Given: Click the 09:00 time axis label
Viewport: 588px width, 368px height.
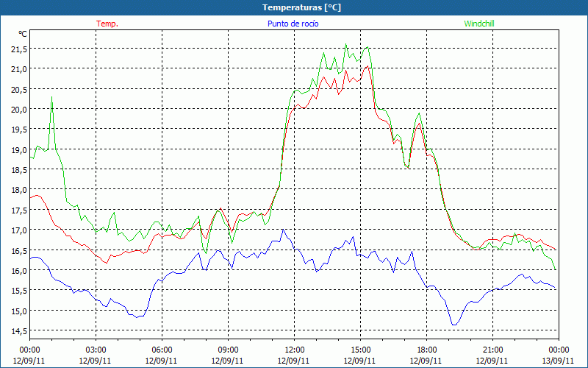Looking at the screenshot, I should (228, 350).
